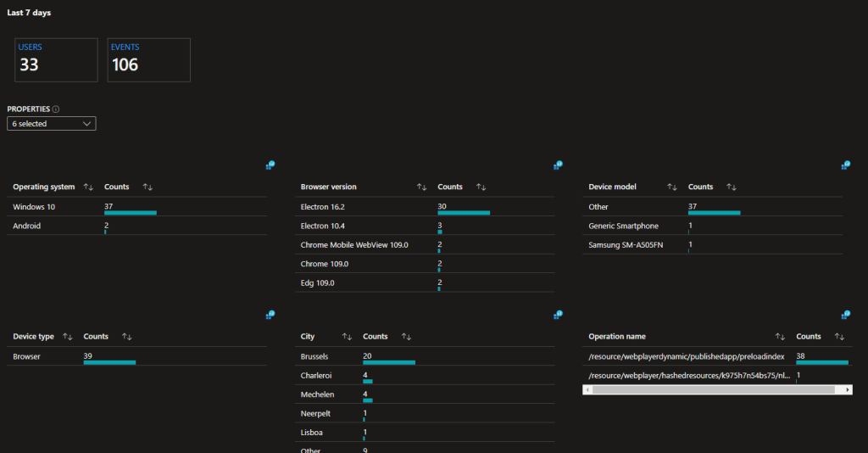
Task: Select the Brussels row in City table
Action: click(x=314, y=357)
